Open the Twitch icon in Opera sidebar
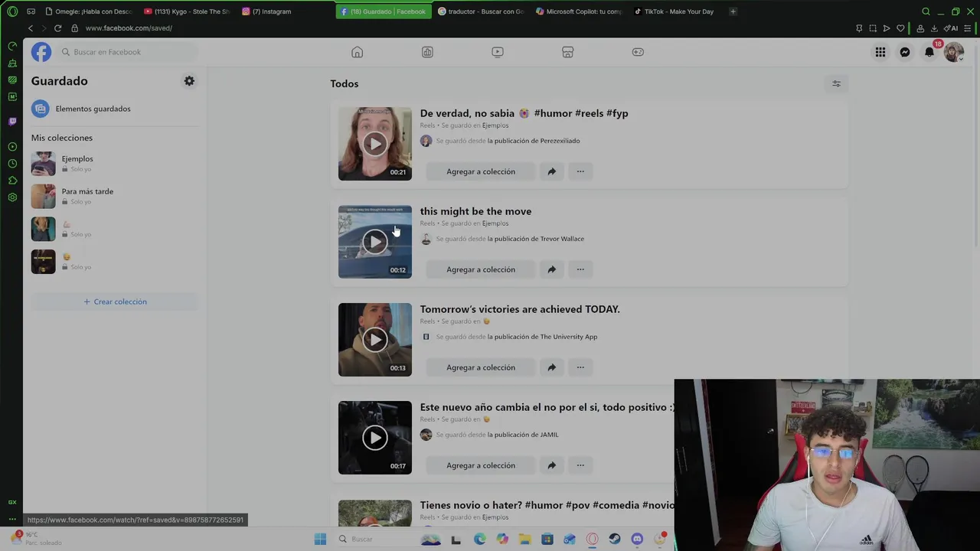 pyautogui.click(x=11, y=121)
